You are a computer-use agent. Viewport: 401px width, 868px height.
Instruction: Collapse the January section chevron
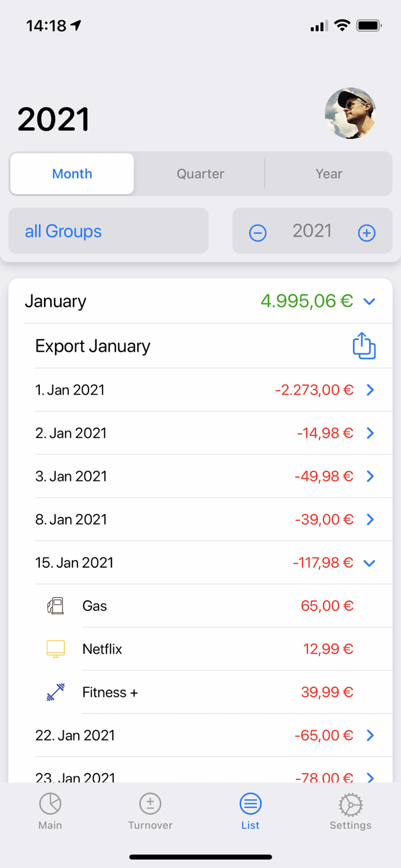[x=370, y=301]
